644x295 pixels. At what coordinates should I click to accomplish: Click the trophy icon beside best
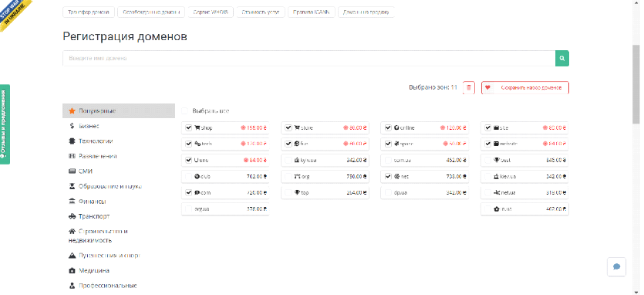coord(496,160)
